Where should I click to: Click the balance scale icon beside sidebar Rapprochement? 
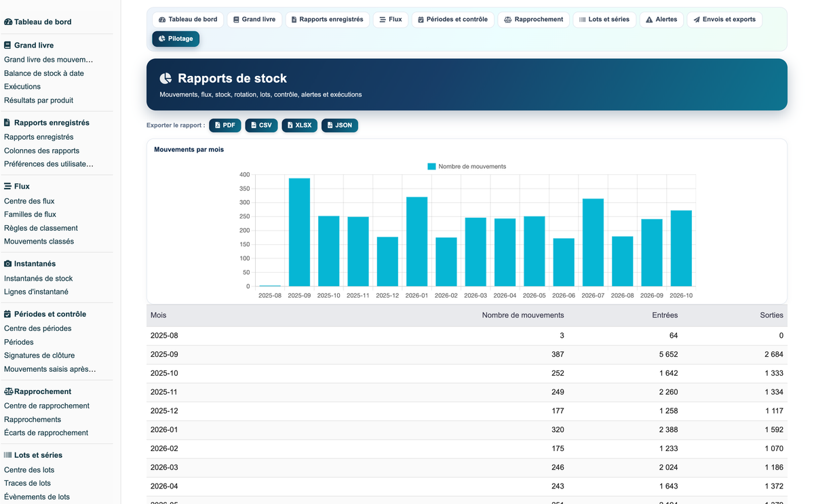point(9,391)
